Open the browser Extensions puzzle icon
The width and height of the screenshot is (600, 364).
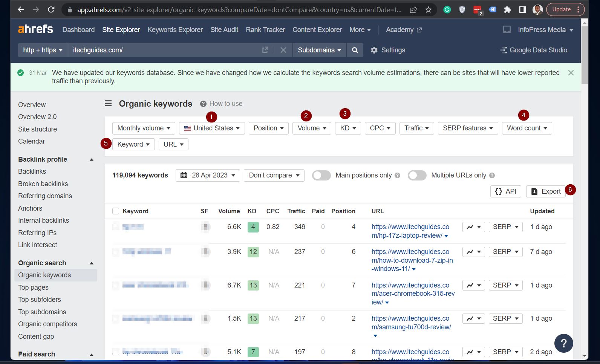pos(507,10)
